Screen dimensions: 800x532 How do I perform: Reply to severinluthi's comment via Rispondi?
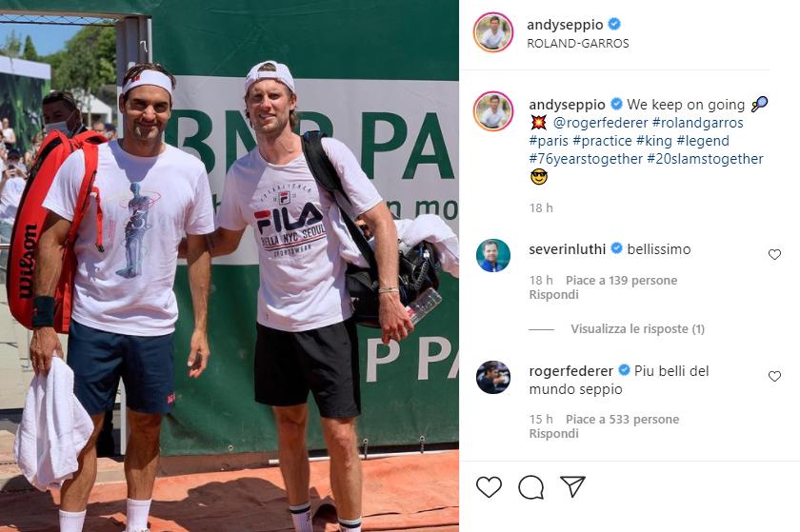pos(553,295)
